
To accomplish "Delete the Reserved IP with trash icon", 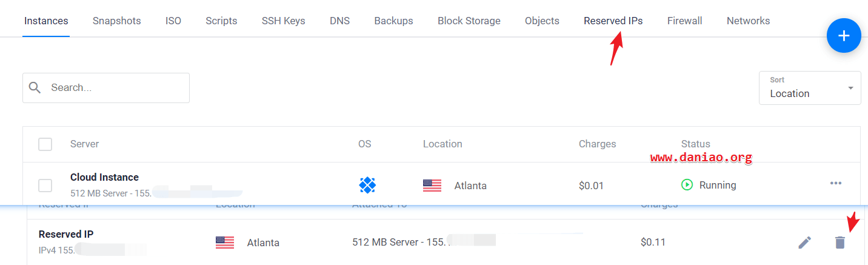I will [x=840, y=243].
